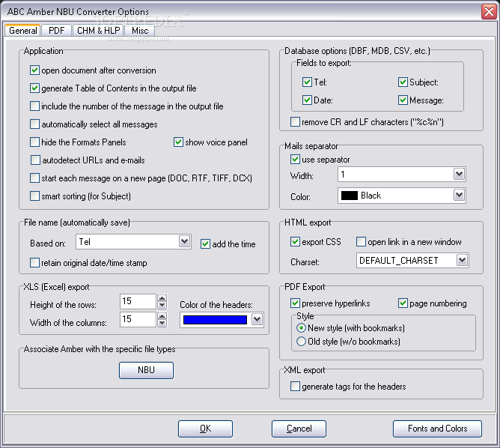The width and height of the screenshot is (500, 448).
Task: Increase Width of the columns value
Action: pos(162,316)
